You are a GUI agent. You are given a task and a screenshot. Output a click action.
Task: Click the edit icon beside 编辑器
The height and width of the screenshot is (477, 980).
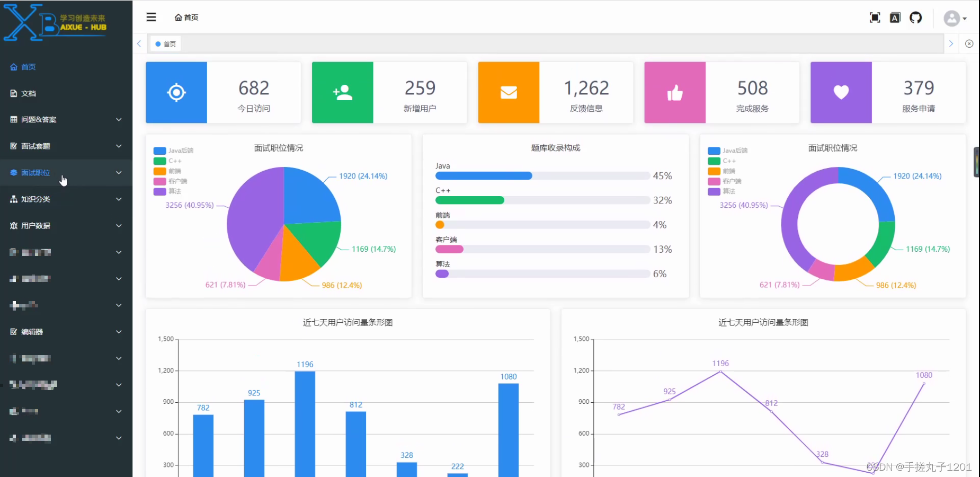point(14,332)
